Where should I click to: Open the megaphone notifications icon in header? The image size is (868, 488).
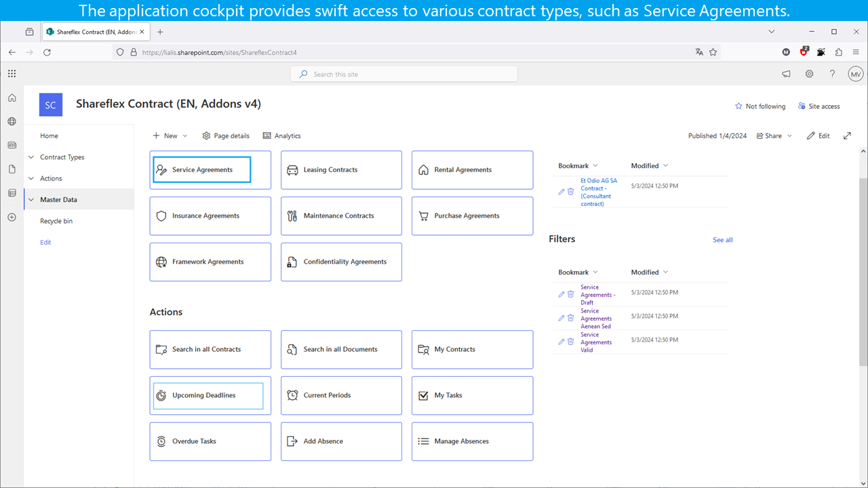786,74
